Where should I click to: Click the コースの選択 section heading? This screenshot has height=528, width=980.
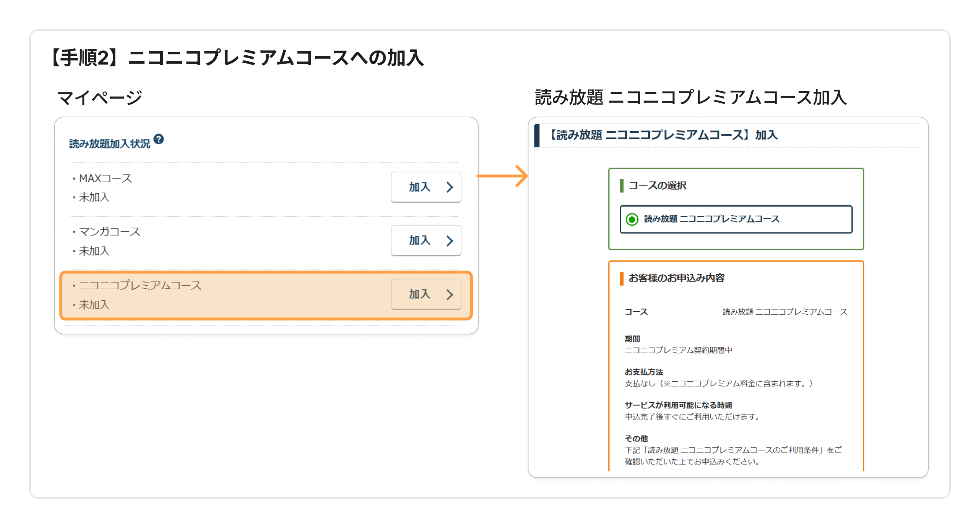657,186
